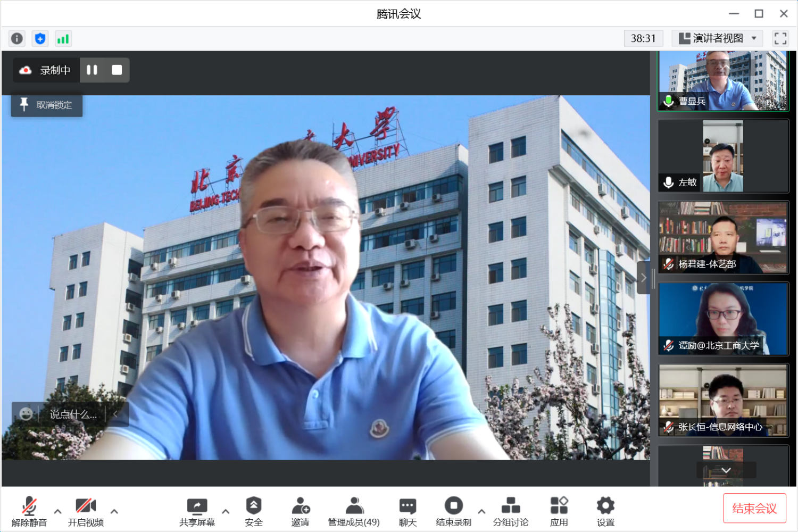Expand screen share options chevron
Viewport: 798px width, 532px height.
coord(226,512)
